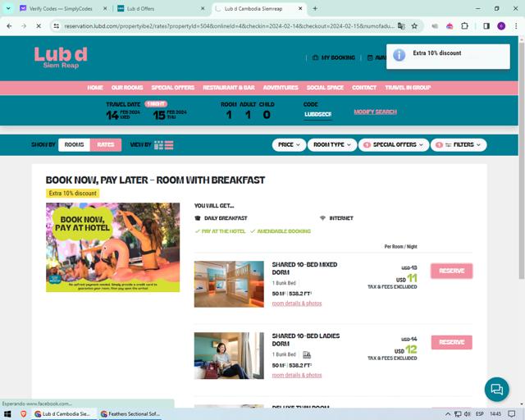
Task: Open Feathers Sectional taskbar window
Action: pyautogui.click(x=130, y=414)
